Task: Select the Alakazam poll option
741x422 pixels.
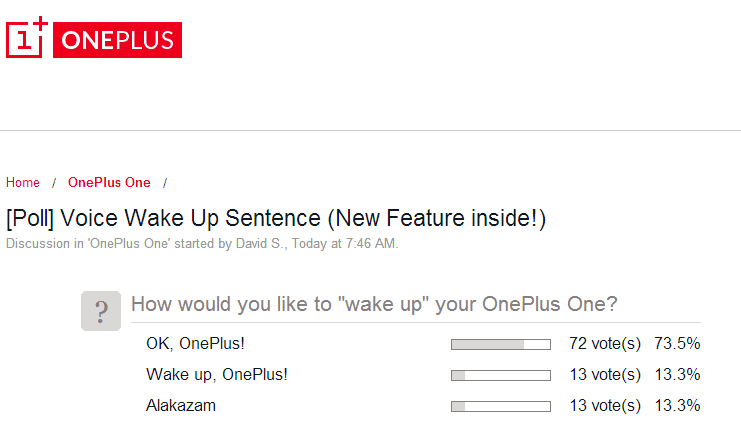Action: click(181, 405)
